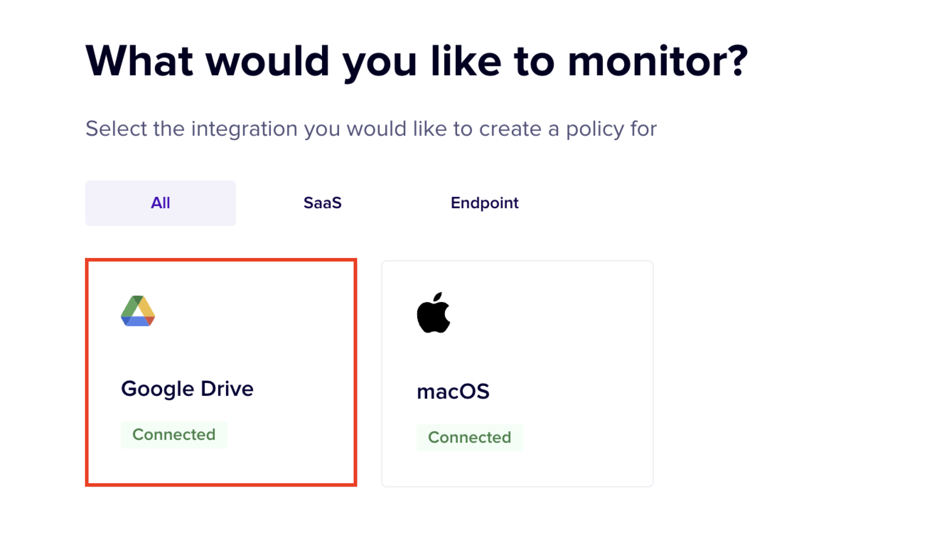
Task: Click the word 'like' in the heading
Action: [x=466, y=61]
